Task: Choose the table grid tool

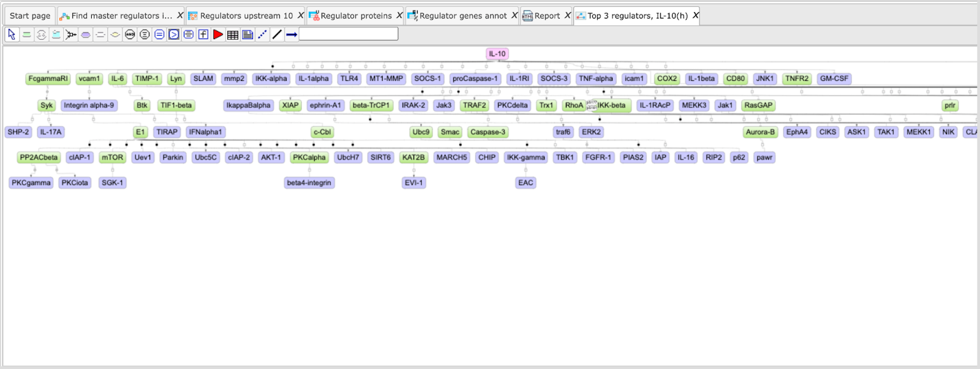Action: coord(233,35)
